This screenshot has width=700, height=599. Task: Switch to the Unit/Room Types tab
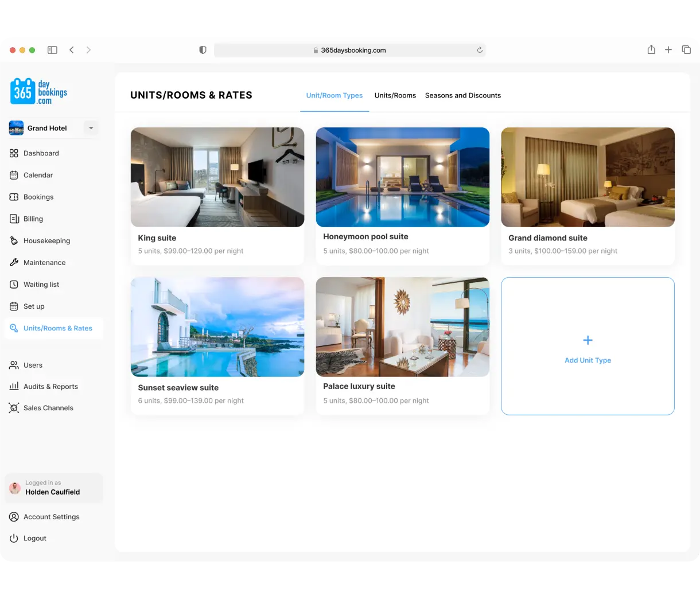[335, 95]
